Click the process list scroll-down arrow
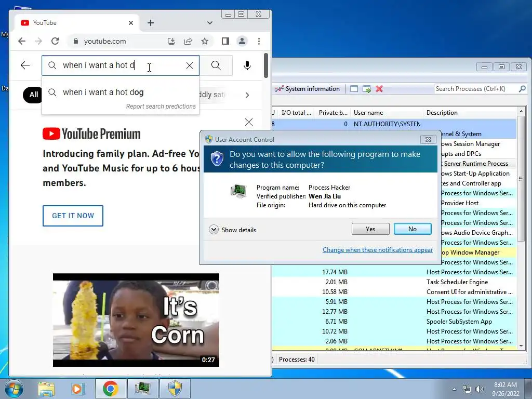 tap(521, 345)
